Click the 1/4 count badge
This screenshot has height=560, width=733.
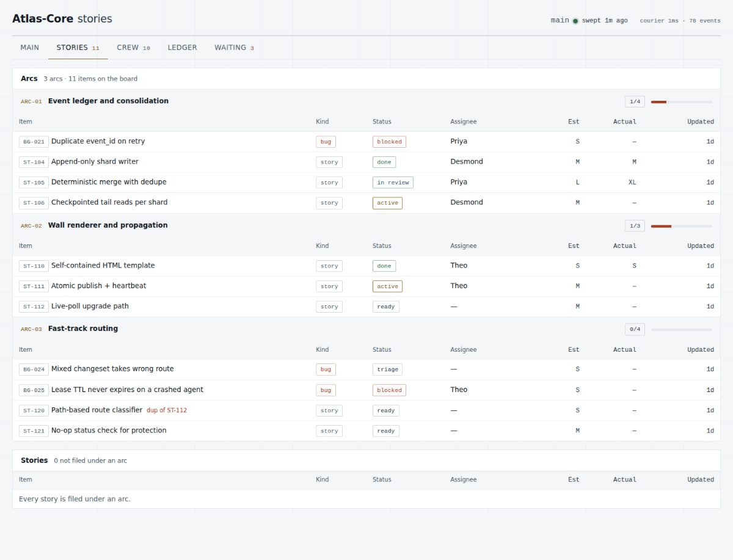pos(635,102)
